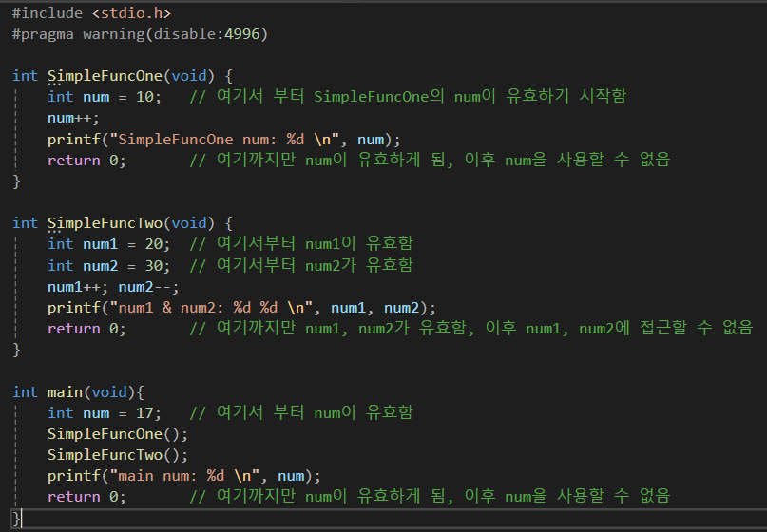Screen dimensions: 767x532
Task: Click the string "main num: %d \n"
Action: click(x=185, y=476)
